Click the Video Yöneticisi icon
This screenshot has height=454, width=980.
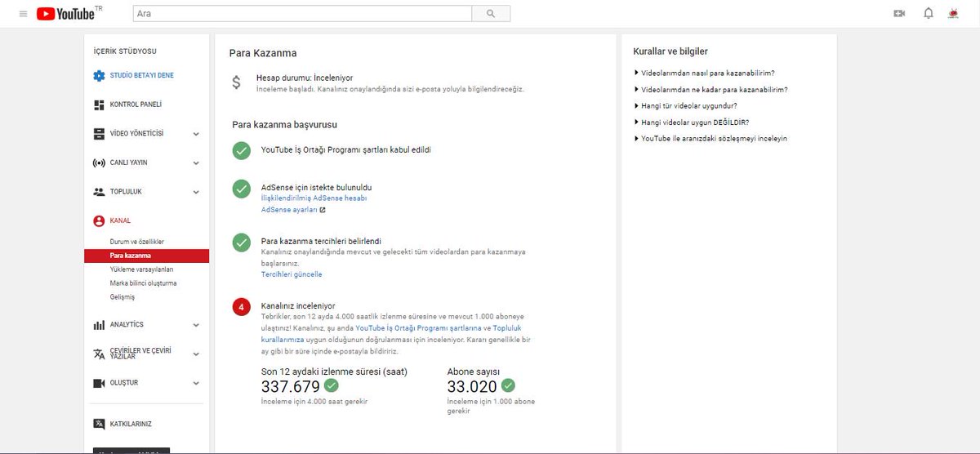[x=99, y=133]
